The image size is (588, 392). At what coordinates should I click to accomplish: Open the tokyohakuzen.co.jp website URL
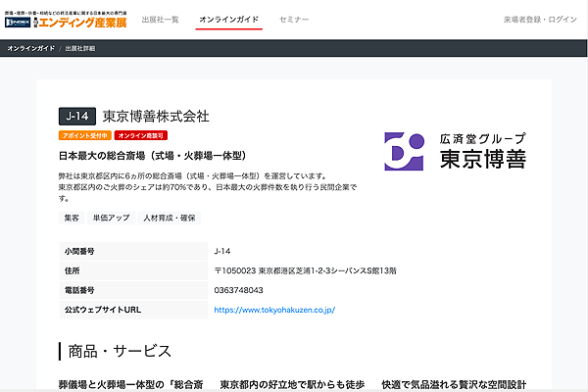pos(274,310)
